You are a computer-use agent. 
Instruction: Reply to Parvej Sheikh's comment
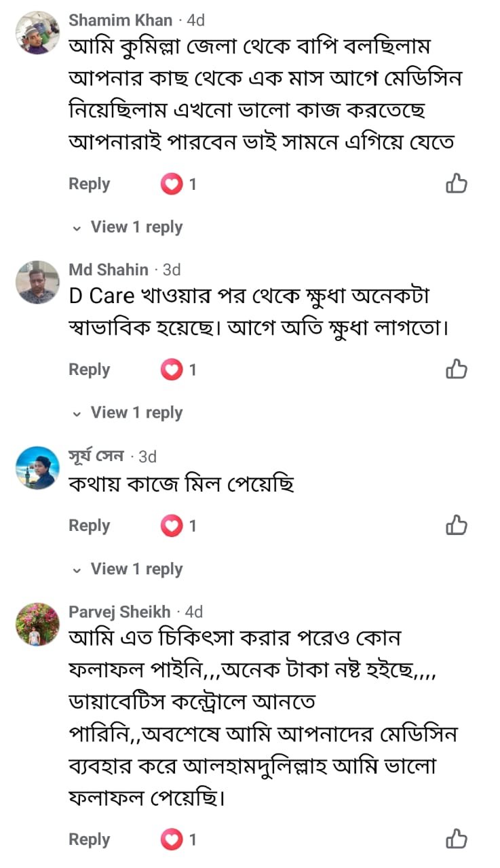(89, 840)
